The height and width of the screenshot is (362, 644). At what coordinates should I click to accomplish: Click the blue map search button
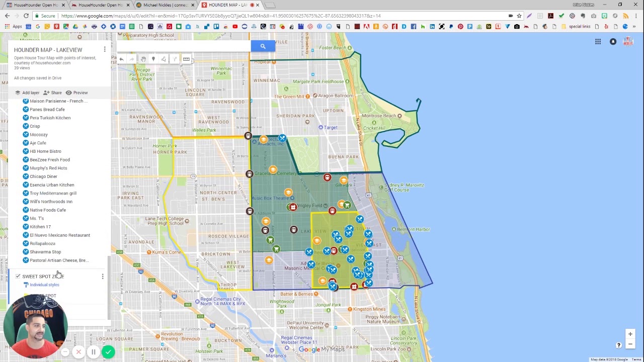pyautogui.click(x=263, y=46)
